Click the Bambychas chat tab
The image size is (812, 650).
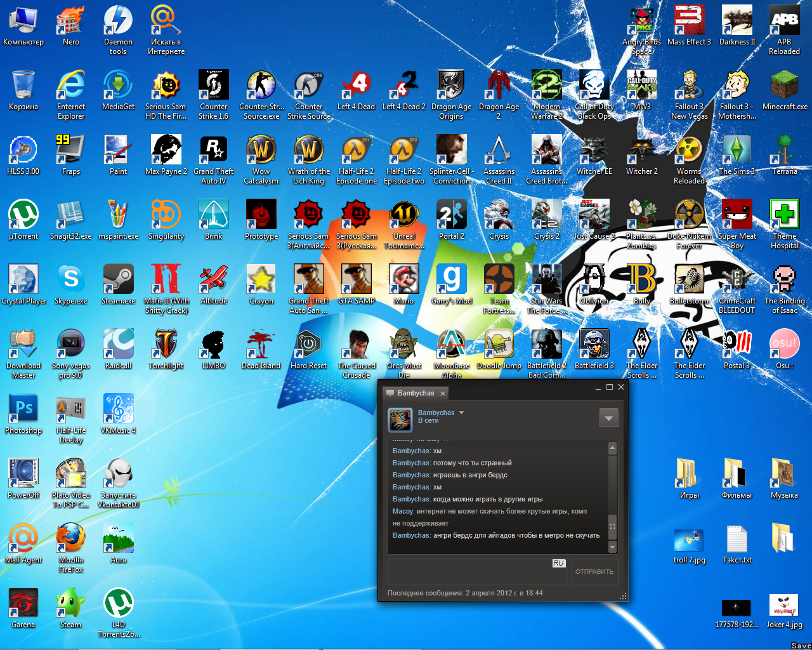pyautogui.click(x=416, y=394)
